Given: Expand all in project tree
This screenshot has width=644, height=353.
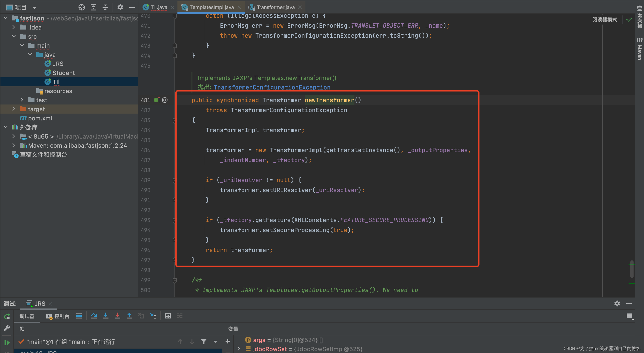Looking at the screenshot, I should click(93, 7).
